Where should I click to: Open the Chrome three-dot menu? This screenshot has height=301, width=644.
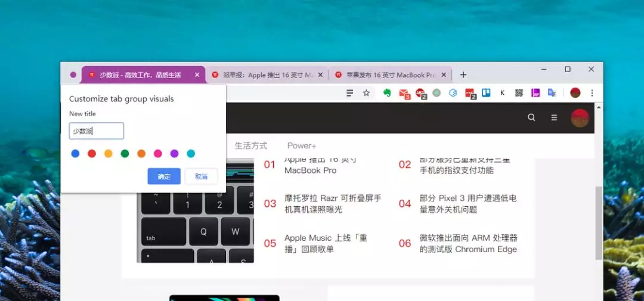click(x=592, y=93)
